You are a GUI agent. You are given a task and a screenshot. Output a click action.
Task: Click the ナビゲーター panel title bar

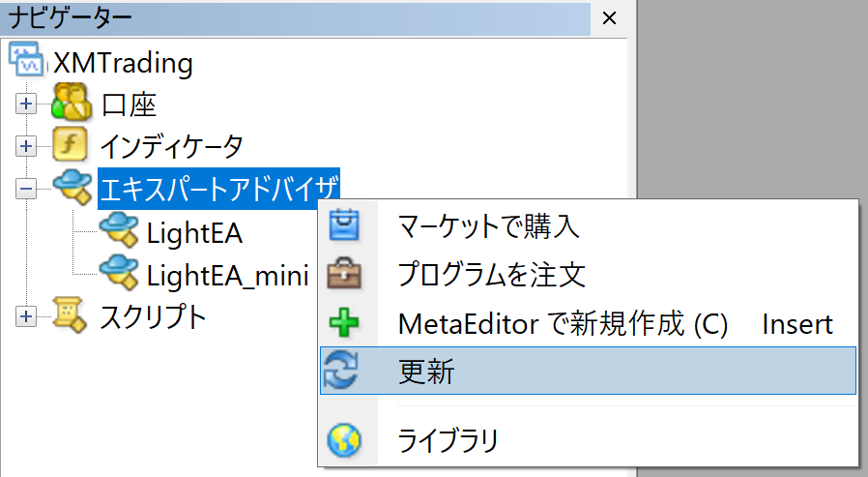click(290, 17)
